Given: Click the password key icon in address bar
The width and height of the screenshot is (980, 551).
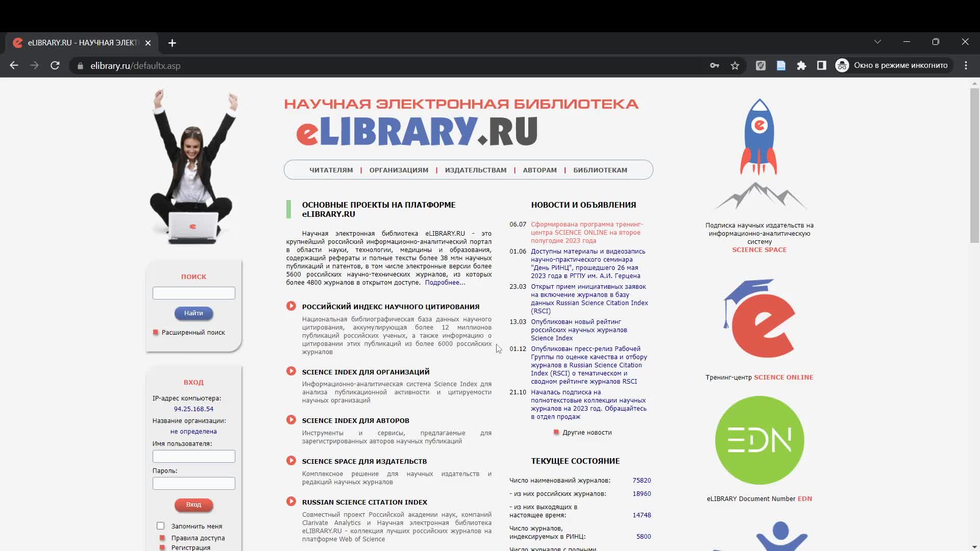Looking at the screenshot, I should tap(715, 65).
